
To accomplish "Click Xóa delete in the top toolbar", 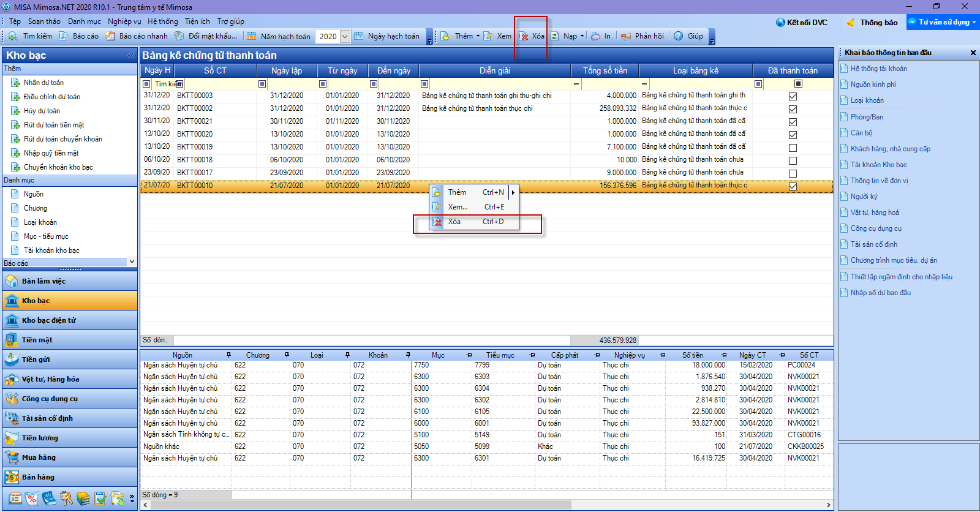I will (x=532, y=36).
